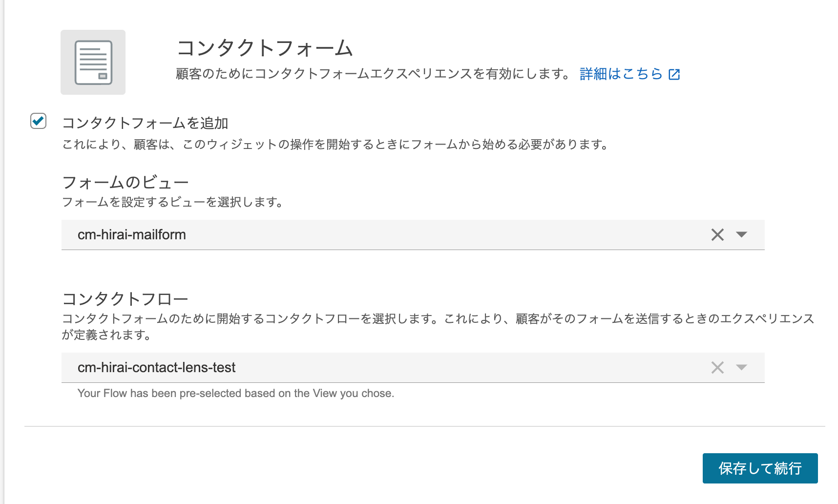The height and width of the screenshot is (504, 838).
Task: Click the 保存して続行 button
Action: (x=760, y=468)
